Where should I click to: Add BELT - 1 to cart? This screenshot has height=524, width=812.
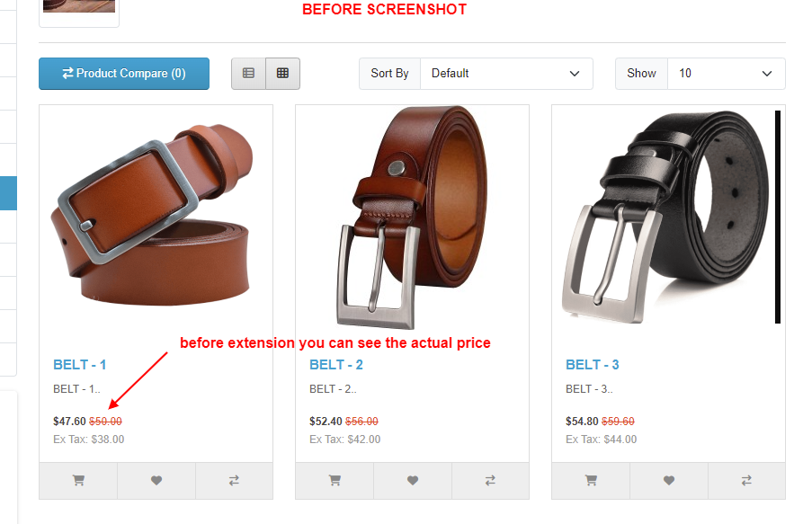(x=78, y=481)
